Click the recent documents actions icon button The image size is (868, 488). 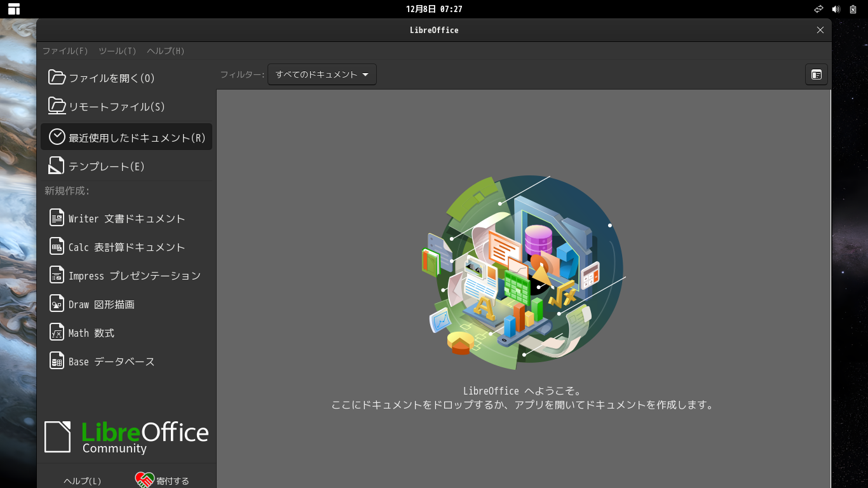pyautogui.click(x=817, y=74)
